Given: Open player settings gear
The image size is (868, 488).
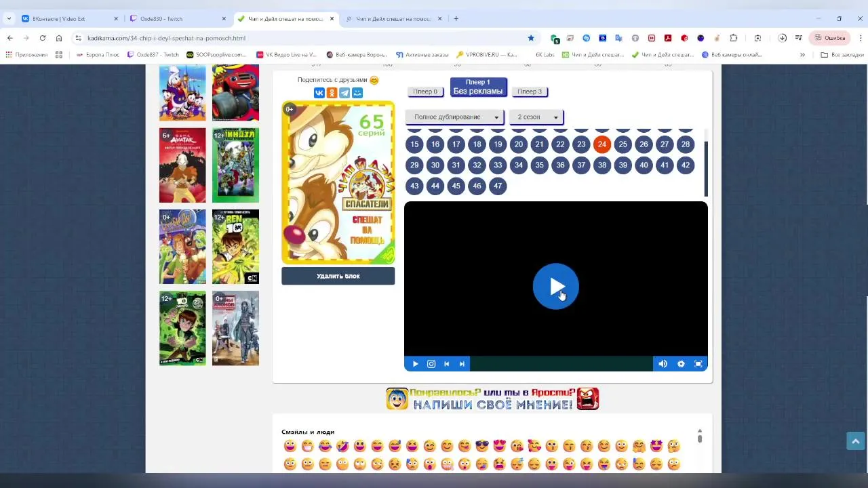Looking at the screenshot, I should tap(681, 364).
